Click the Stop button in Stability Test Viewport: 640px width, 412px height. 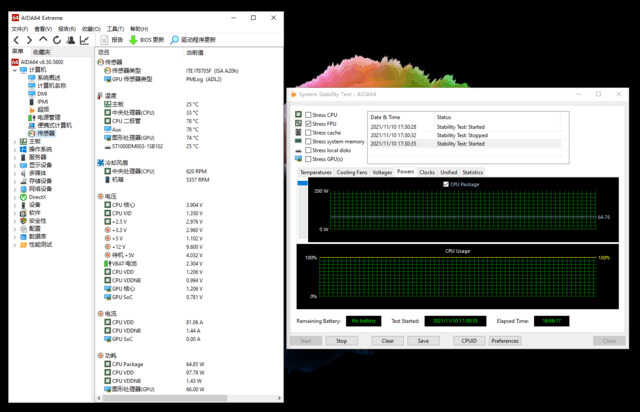coord(342,341)
